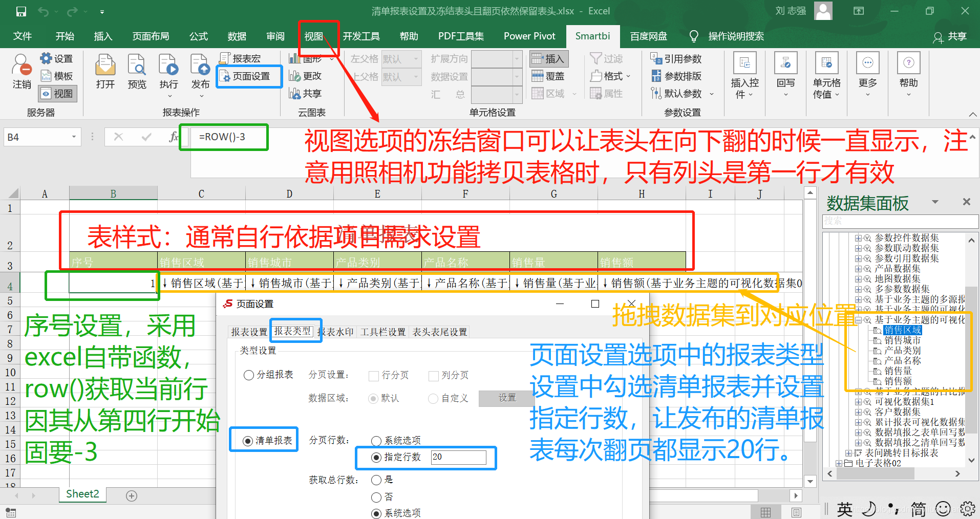Click the 模板 template button

pyautogui.click(x=57, y=76)
